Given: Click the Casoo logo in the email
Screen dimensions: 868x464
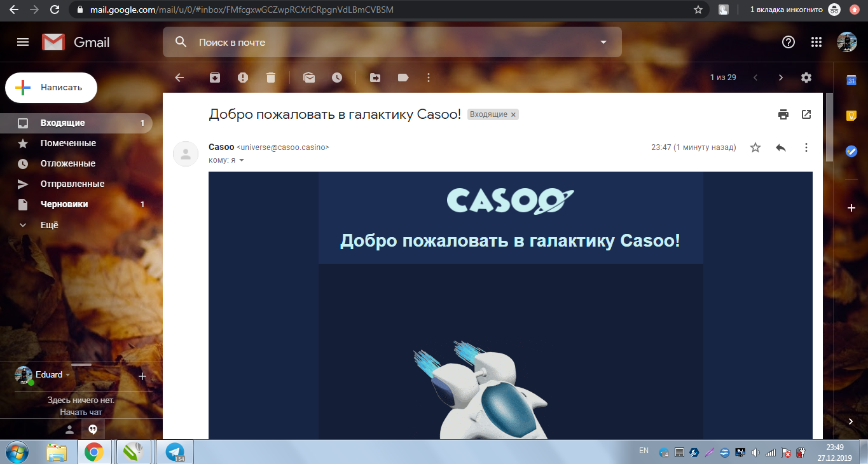Looking at the screenshot, I should 511,200.
